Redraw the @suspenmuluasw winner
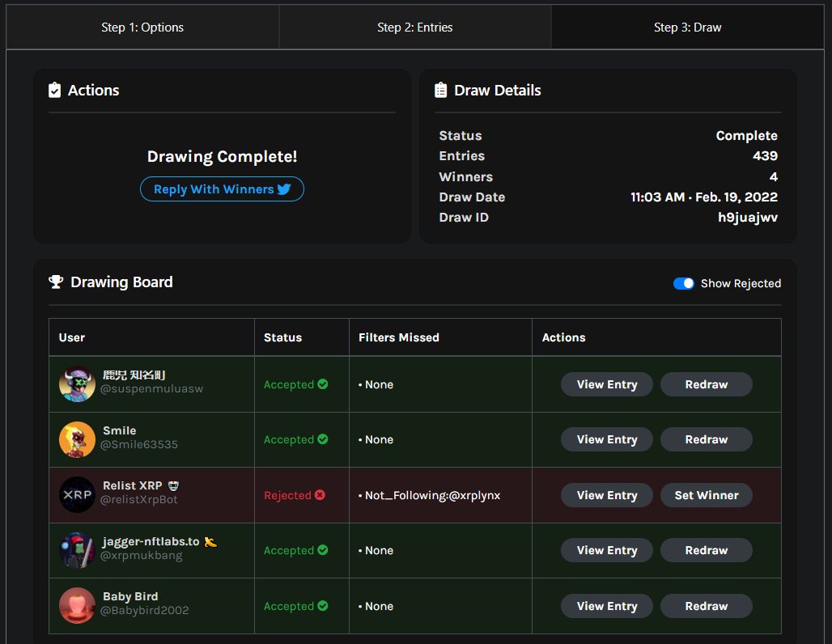This screenshot has width=832, height=644. pos(707,384)
